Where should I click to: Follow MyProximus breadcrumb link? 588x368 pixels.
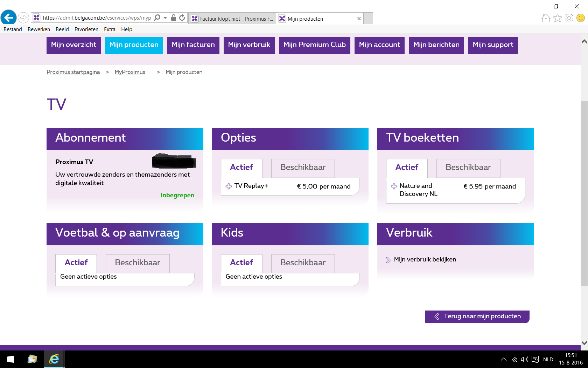(130, 72)
